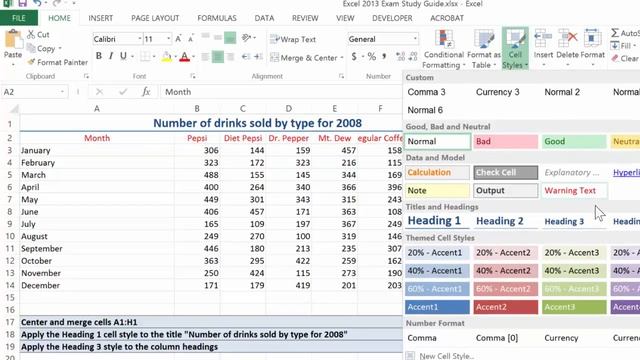Viewport: 640px width, 360px height.
Task: Click Decrease Decimal icon
Action: 413,57
